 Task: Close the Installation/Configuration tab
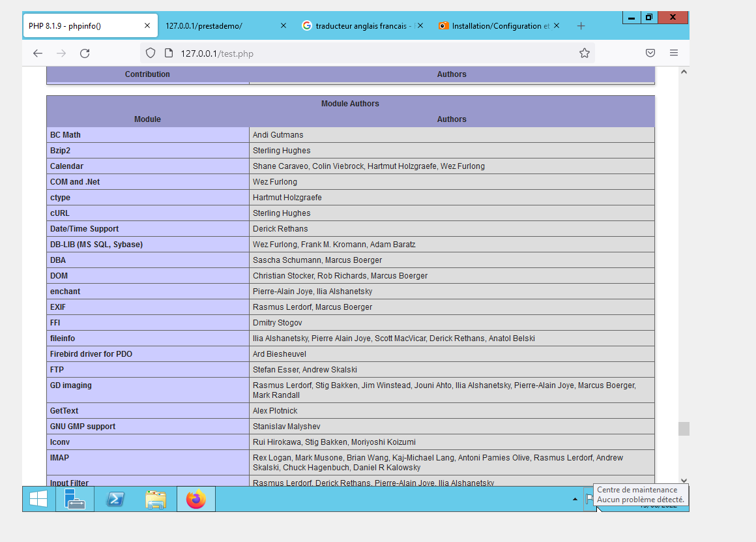pyautogui.click(x=557, y=25)
